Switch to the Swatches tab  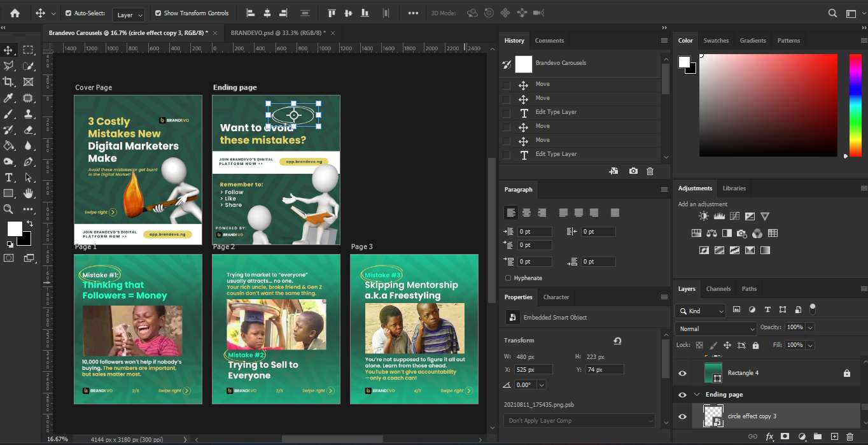716,41
